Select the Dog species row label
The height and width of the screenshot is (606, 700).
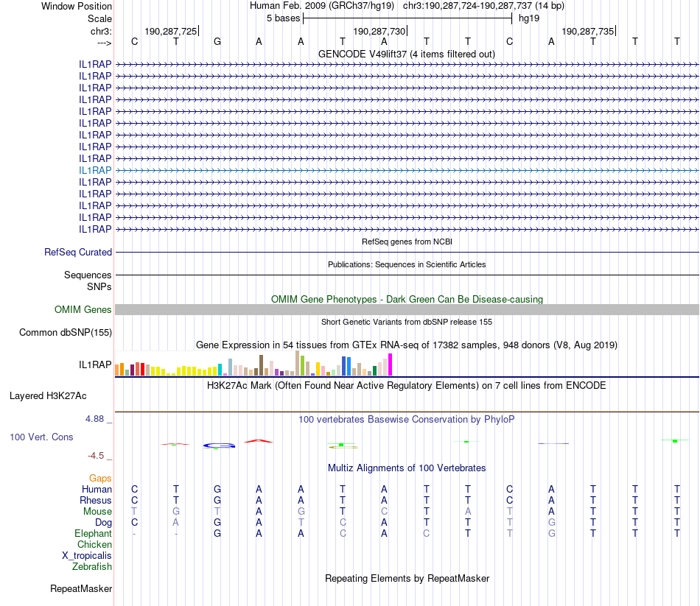tap(103, 523)
